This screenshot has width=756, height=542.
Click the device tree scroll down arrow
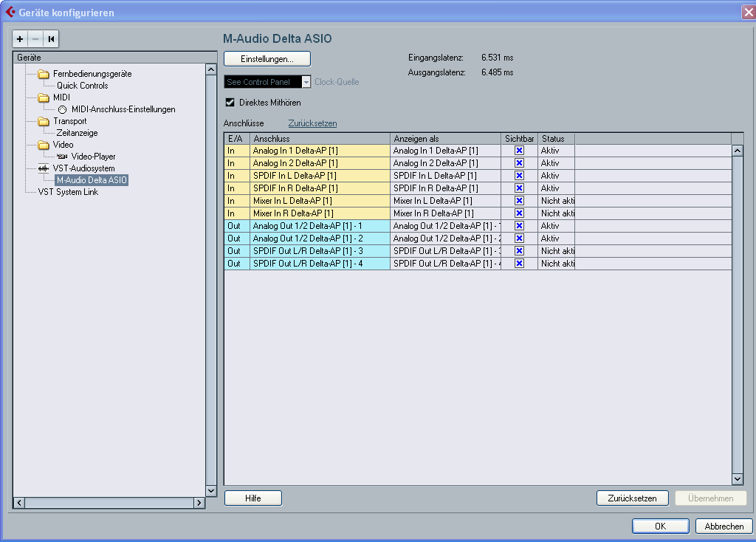point(211,491)
